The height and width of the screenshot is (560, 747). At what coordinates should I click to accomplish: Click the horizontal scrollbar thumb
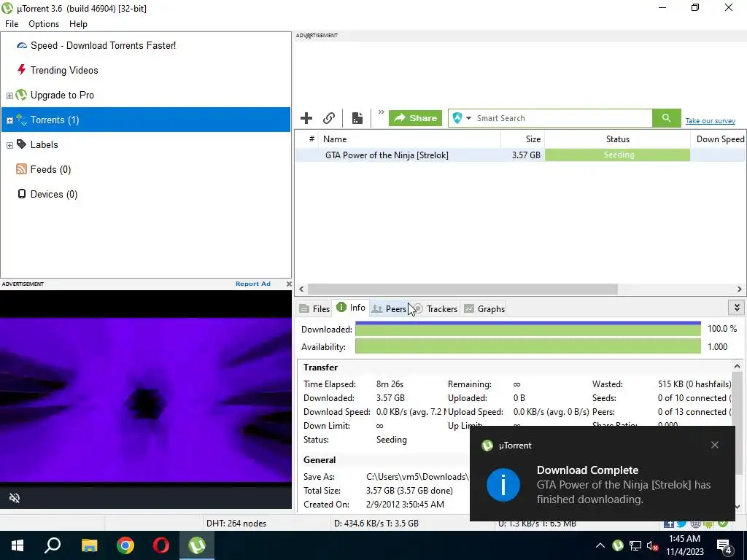tap(462, 289)
